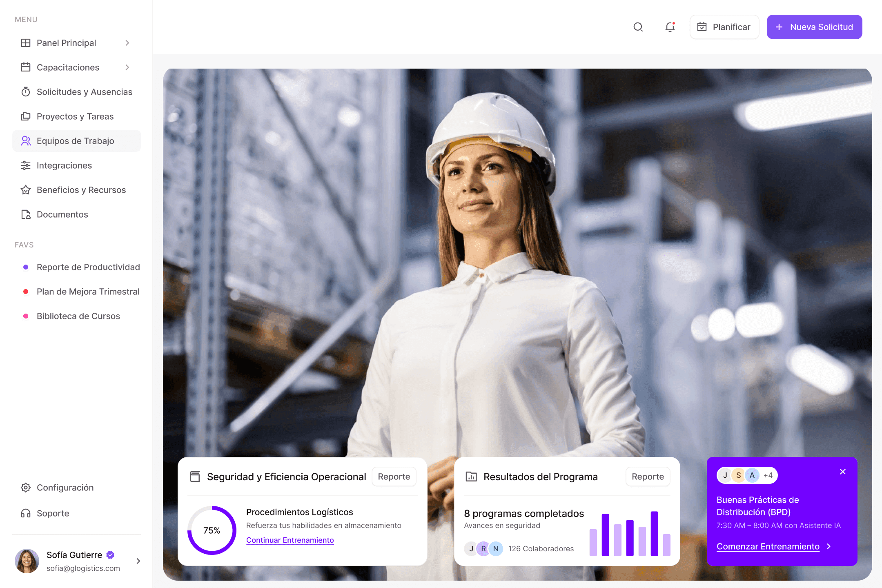Click the Soporte headset icon
Screen dimensions: 882x588
pos(26,513)
